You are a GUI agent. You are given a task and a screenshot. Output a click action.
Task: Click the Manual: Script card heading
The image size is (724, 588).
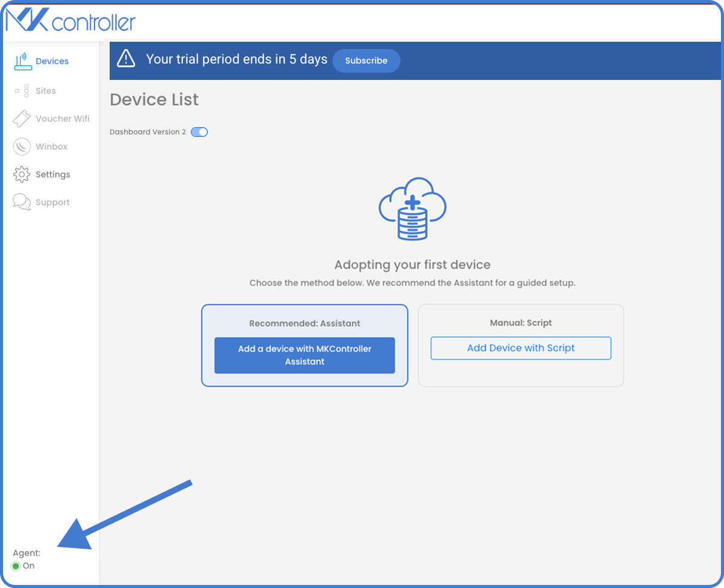(520, 323)
